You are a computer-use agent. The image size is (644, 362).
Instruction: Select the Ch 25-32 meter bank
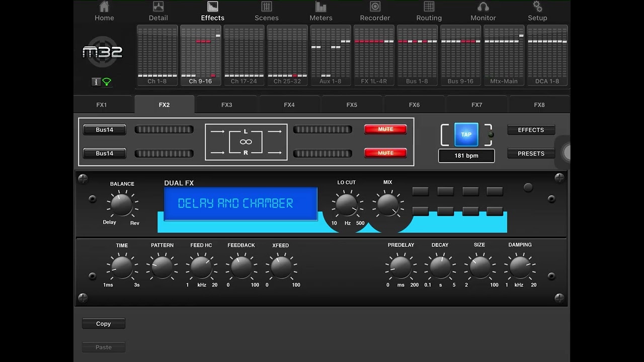(287, 55)
